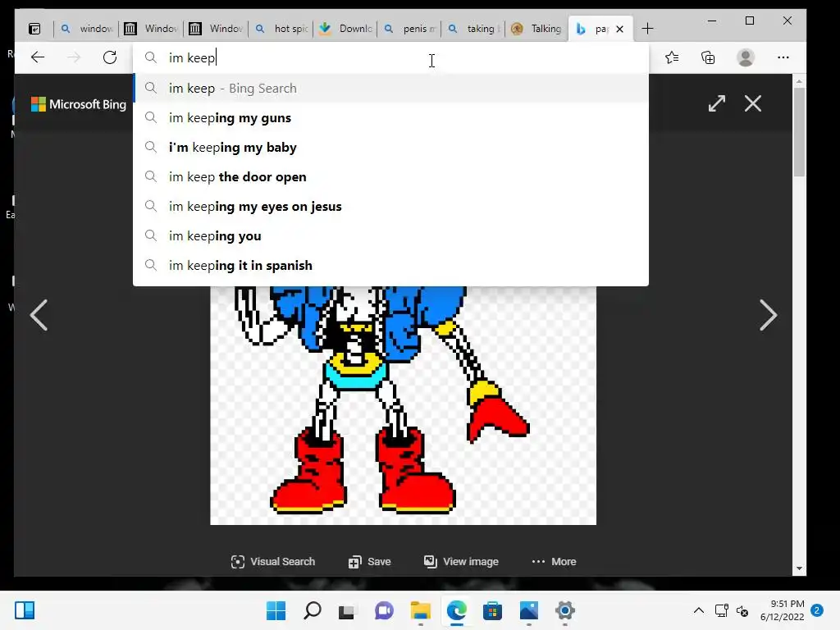The width and height of the screenshot is (840, 630).
Task: Open Settings gear on taskbar
Action: pos(564,610)
